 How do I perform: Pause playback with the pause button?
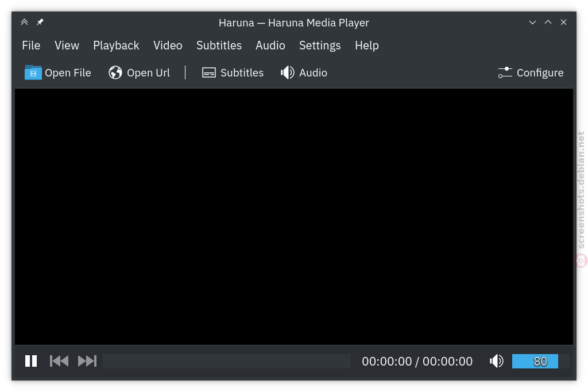[31, 361]
